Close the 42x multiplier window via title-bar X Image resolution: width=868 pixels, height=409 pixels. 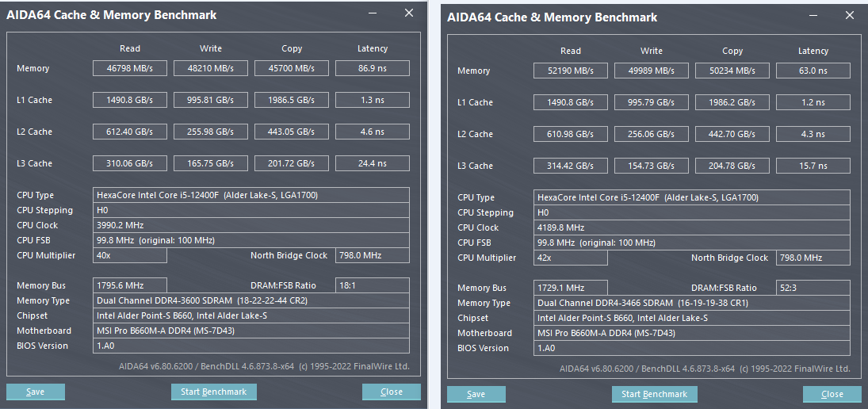click(849, 16)
